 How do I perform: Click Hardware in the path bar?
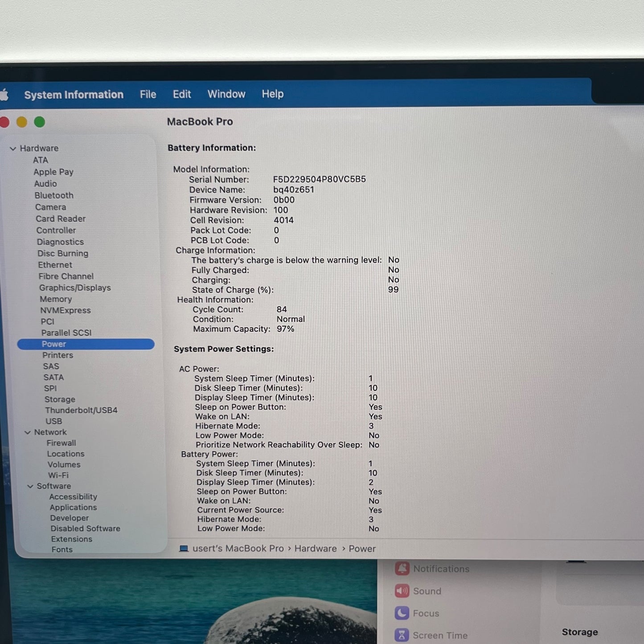(316, 549)
